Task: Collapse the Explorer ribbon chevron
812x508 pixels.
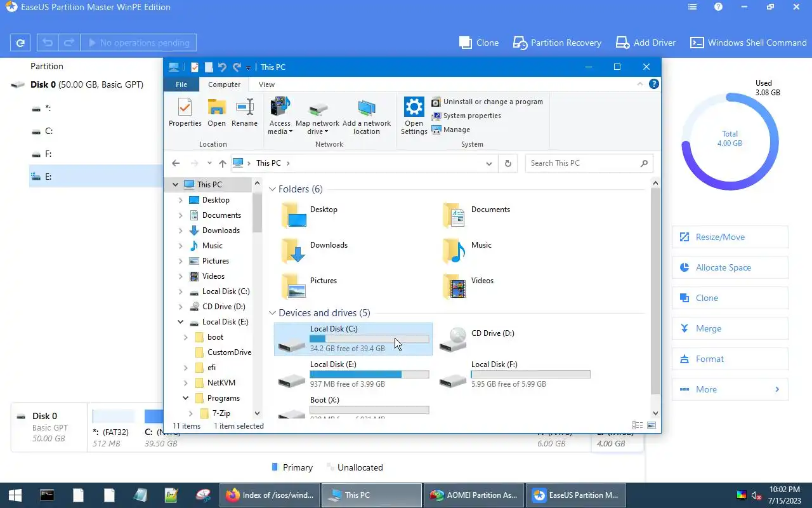Action: coord(641,84)
